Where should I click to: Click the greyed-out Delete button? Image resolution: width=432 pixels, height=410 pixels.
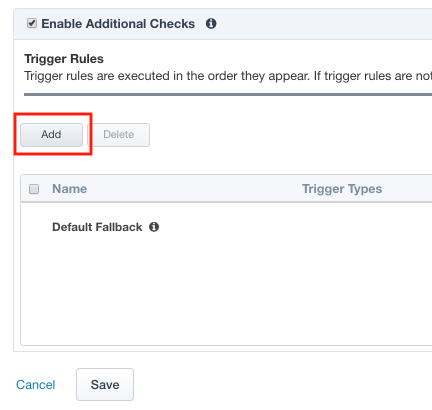119,135
